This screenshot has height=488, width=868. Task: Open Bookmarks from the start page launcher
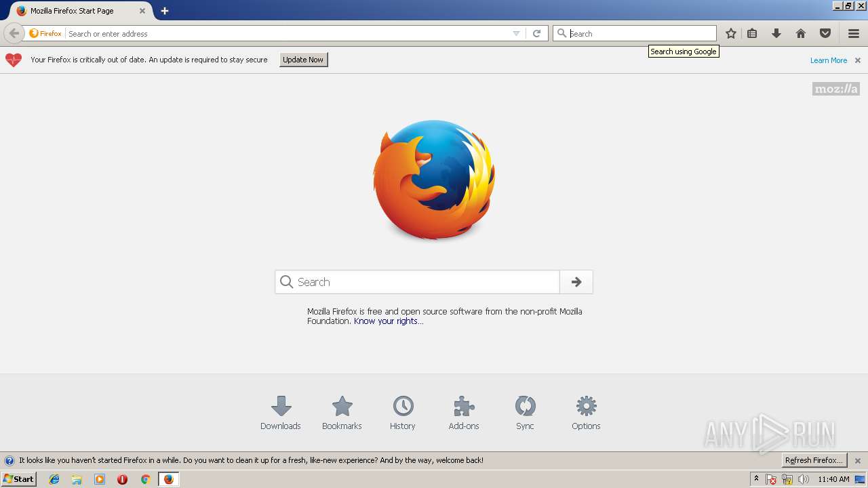click(342, 413)
